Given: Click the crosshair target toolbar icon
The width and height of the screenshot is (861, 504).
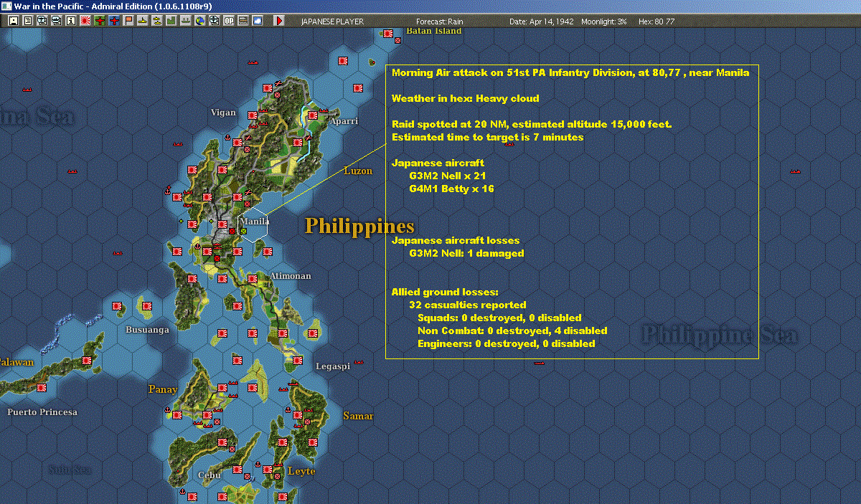Looking at the screenshot, I should 215,21.
